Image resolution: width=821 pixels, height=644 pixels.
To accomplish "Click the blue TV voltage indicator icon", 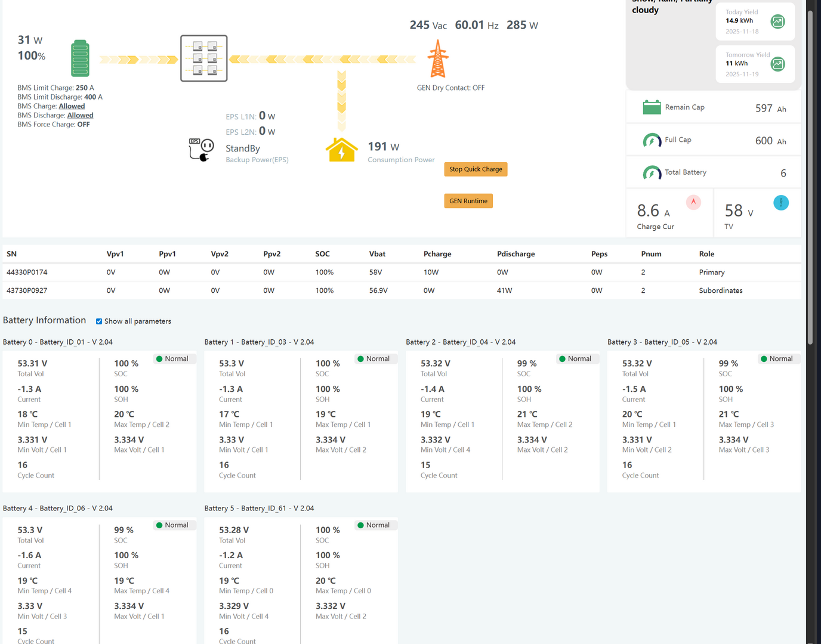I will pos(780,203).
